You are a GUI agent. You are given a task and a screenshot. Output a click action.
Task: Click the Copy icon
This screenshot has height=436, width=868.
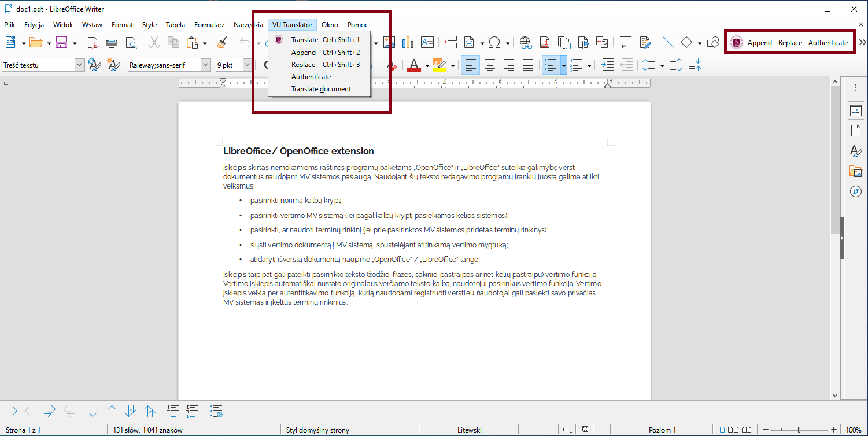pos(173,42)
